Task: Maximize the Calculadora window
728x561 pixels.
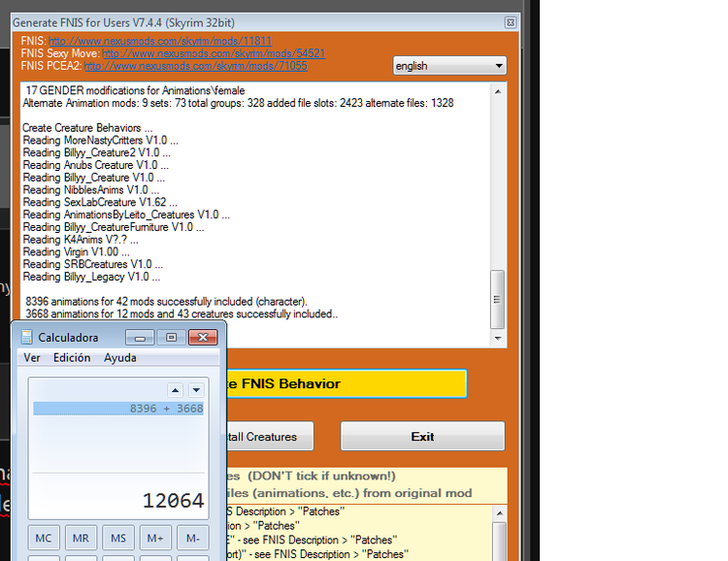Action: coord(171,338)
